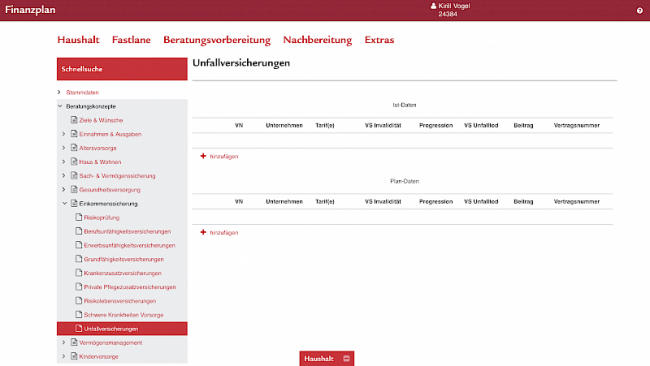
Task: Open Risikolebensversicherungen tree item
Action: pyautogui.click(x=120, y=301)
